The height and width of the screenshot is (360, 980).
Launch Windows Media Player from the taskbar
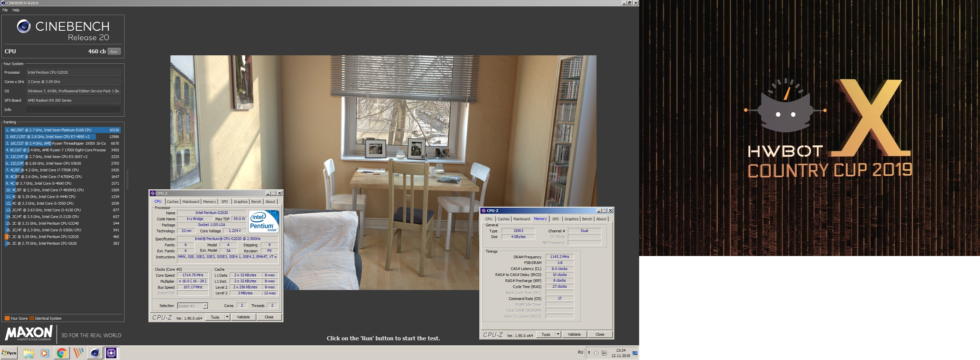point(45,353)
